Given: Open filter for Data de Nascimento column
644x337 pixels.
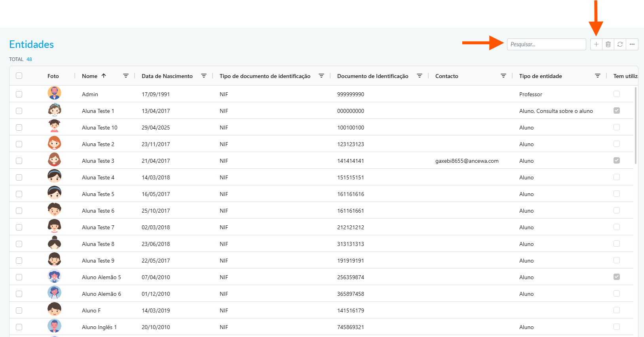Looking at the screenshot, I should [x=204, y=76].
